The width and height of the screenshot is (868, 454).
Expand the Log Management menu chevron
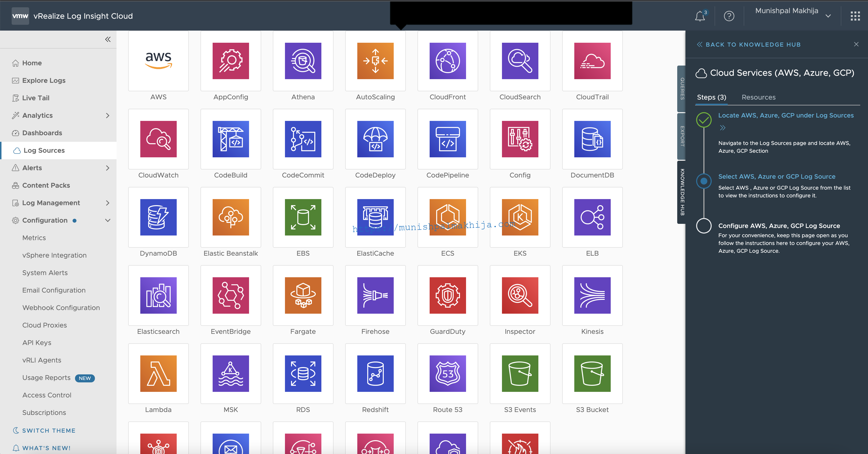tap(108, 203)
